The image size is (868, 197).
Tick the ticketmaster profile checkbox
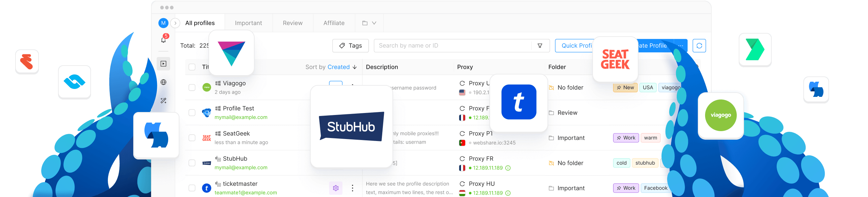[x=192, y=188]
